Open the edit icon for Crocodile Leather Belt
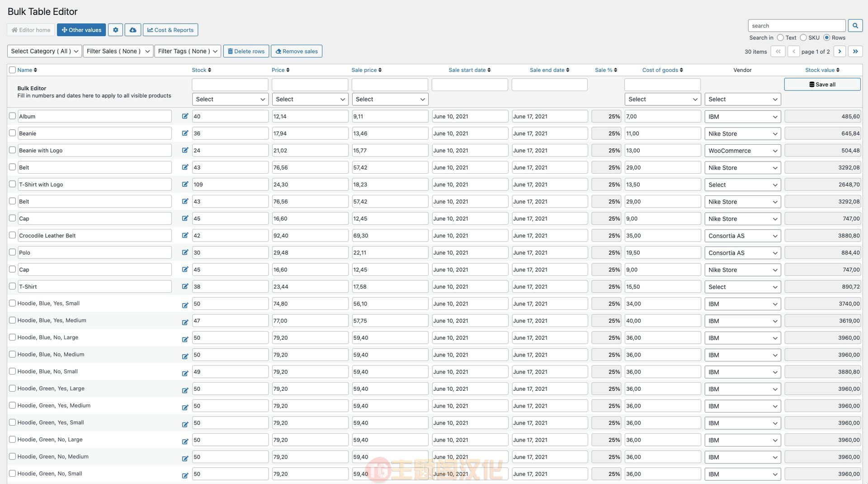This screenshot has height=484, width=868. coord(185,235)
